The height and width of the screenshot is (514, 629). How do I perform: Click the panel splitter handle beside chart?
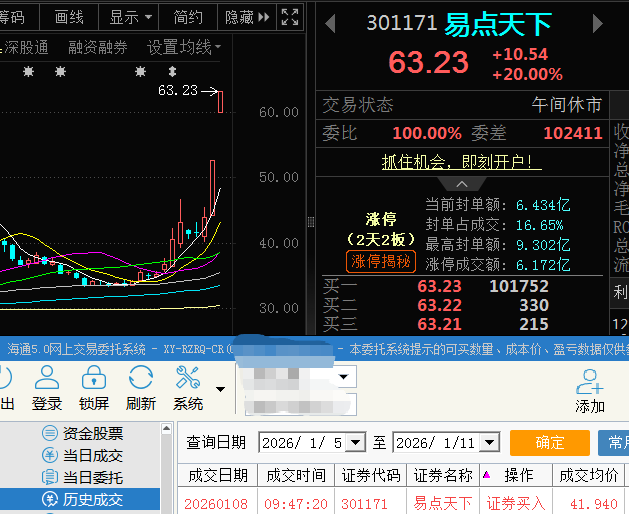click(310, 222)
